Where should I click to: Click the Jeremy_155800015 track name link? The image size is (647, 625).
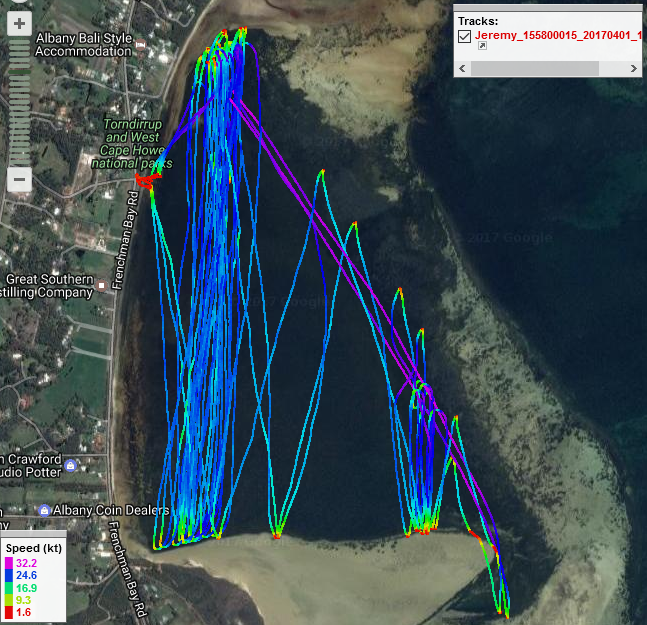coord(555,36)
